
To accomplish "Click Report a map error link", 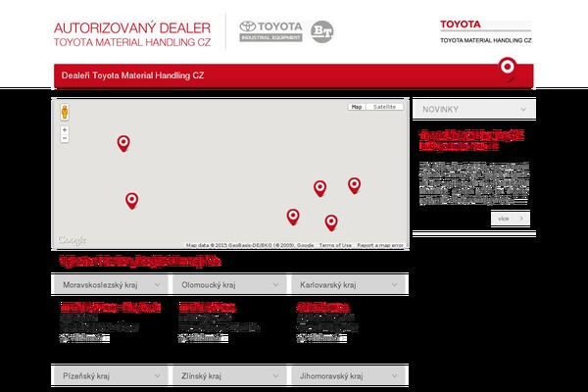I will pyautogui.click(x=380, y=245).
